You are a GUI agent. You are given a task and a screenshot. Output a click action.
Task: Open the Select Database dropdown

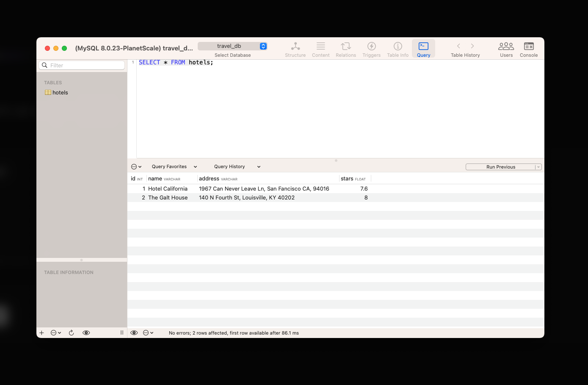coord(232,46)
